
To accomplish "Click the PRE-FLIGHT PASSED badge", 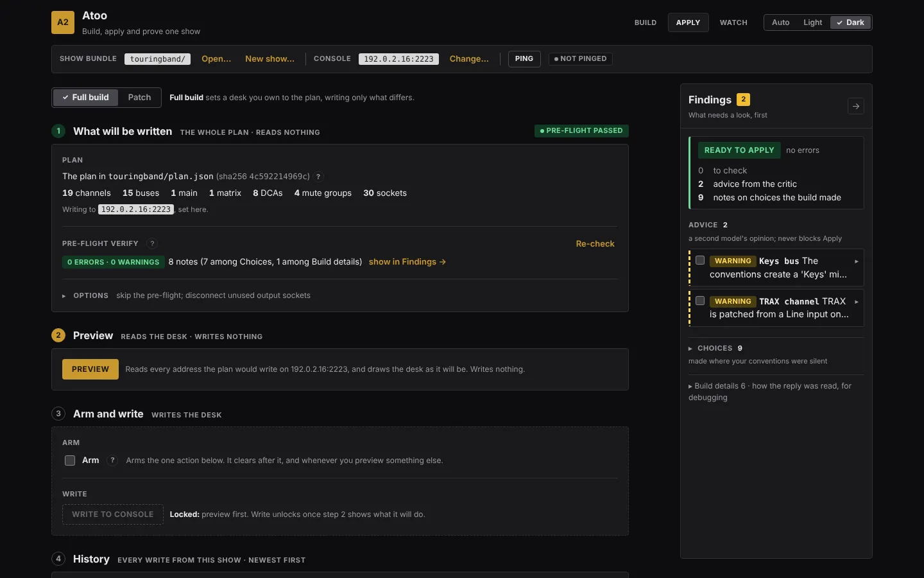I will [581, 130].
